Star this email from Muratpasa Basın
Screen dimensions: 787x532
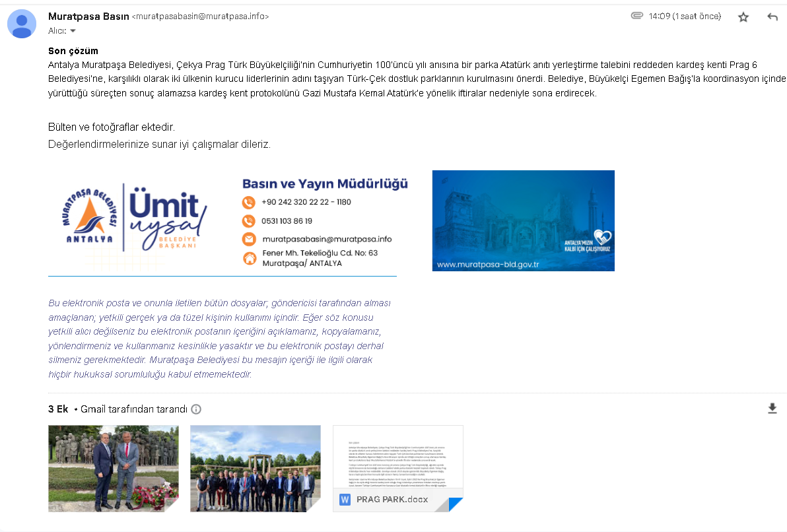743,17
